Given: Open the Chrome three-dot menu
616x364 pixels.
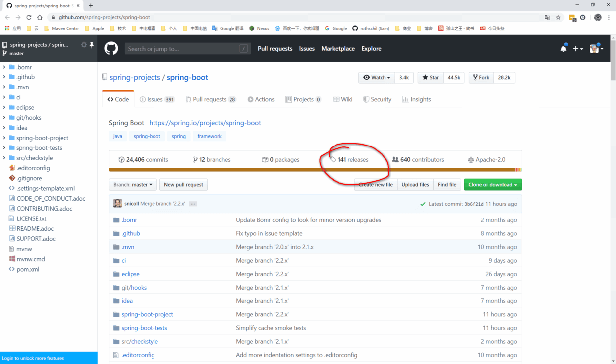Looking at the screenshot, I should (x=609, y=17).
